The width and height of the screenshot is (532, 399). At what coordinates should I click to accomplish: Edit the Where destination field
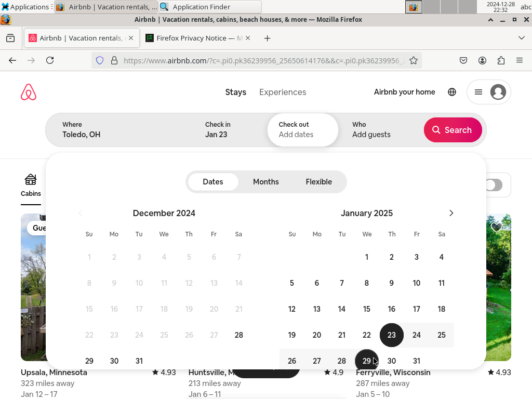[121, 130]
